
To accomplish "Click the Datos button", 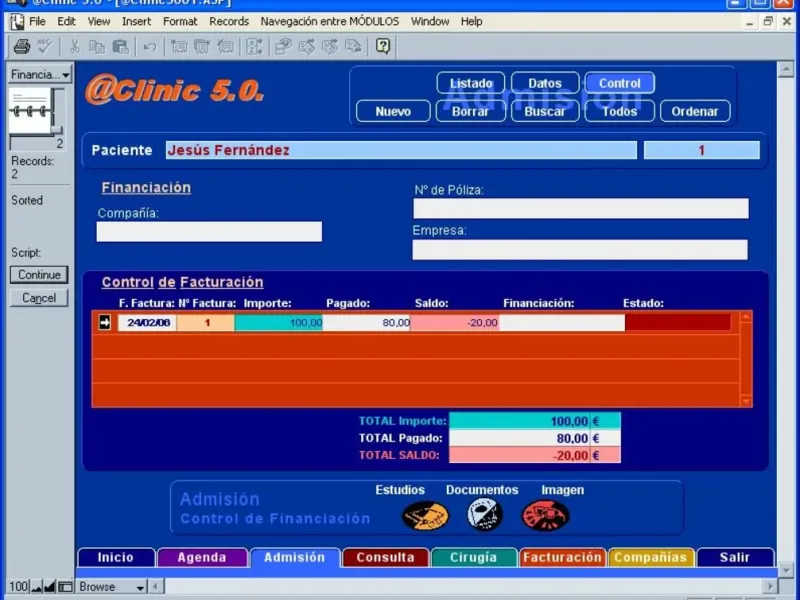I will 545,83.
